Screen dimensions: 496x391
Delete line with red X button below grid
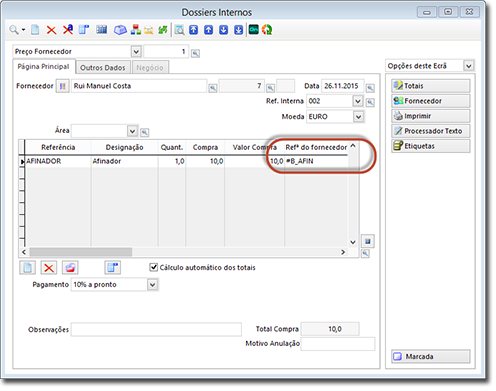click(x=49, y=268)
